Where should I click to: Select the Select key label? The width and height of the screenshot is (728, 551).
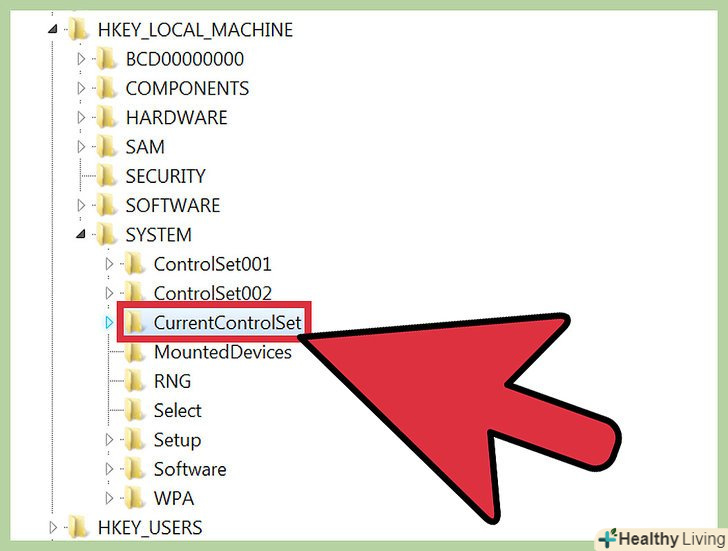coord(177,410)
